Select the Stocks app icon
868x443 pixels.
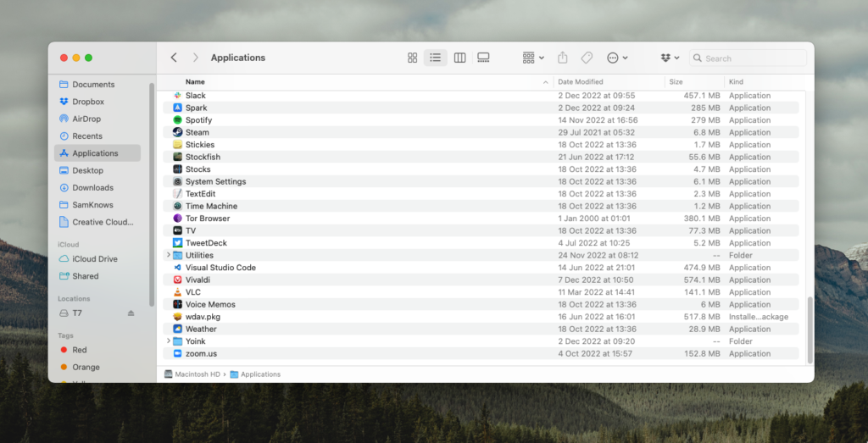pos(177,169)
